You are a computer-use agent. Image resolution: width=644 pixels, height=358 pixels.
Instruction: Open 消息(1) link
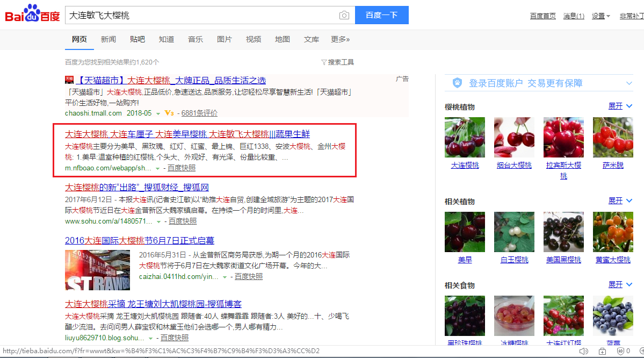point(574,16)
